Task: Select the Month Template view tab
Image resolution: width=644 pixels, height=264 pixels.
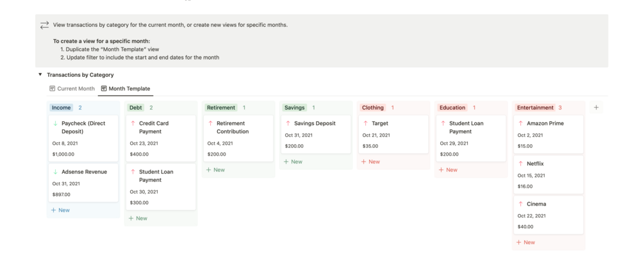Action: (x=126, y=88)
